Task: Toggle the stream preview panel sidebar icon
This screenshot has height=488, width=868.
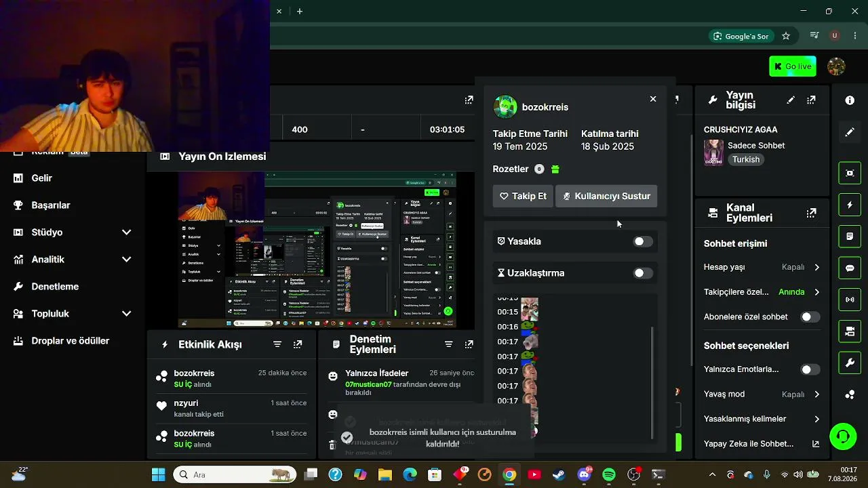Action: (850, 173)
